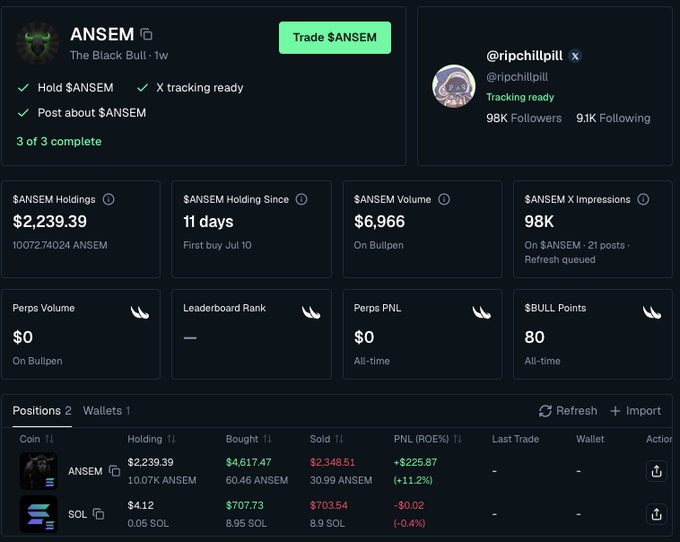Click the Wallet column header
Image resolution: width=680 pixels, height=542 pixels.
(x=590, y=439)
